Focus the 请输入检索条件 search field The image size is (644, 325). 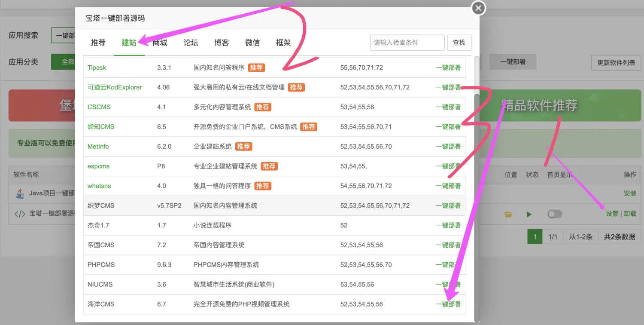click(x=407, y=43)
